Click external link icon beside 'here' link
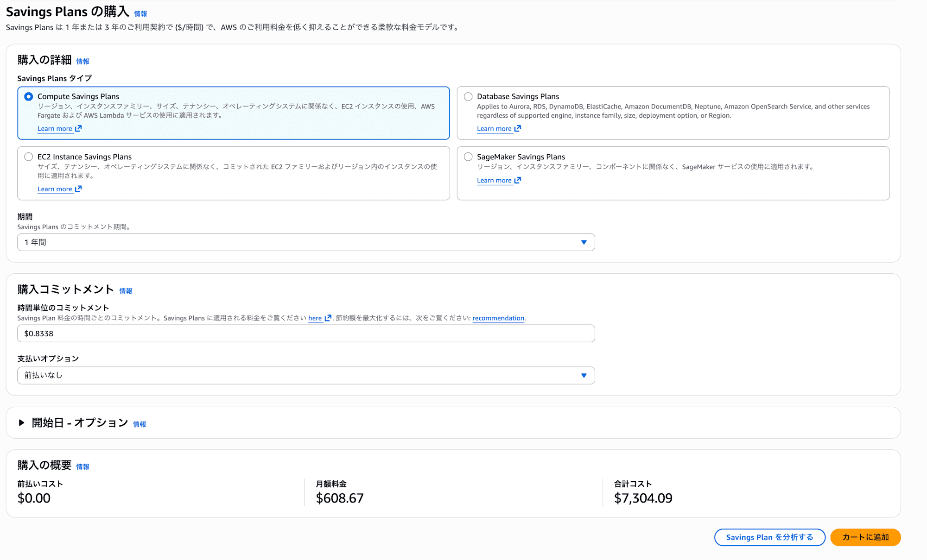927x560 pixels. (x=328, y=318)
